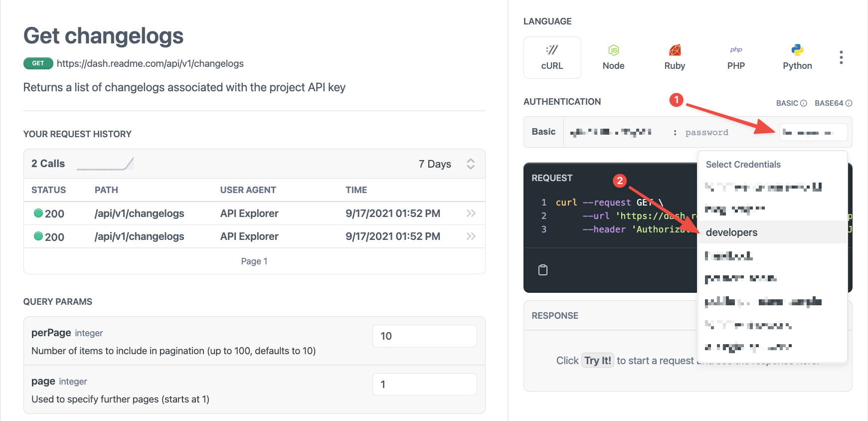Click the green GET method badge

pyautogui.click(x=38, y=63)
